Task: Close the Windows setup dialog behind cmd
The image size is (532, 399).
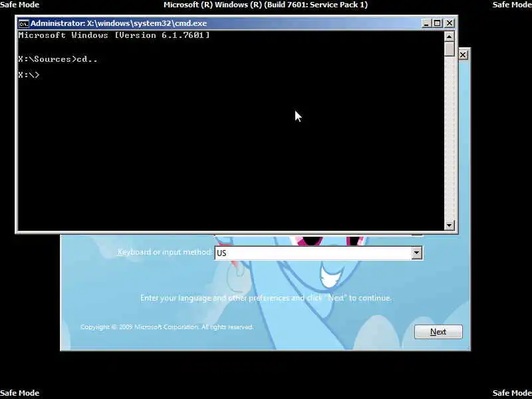Action: (463, 55)
